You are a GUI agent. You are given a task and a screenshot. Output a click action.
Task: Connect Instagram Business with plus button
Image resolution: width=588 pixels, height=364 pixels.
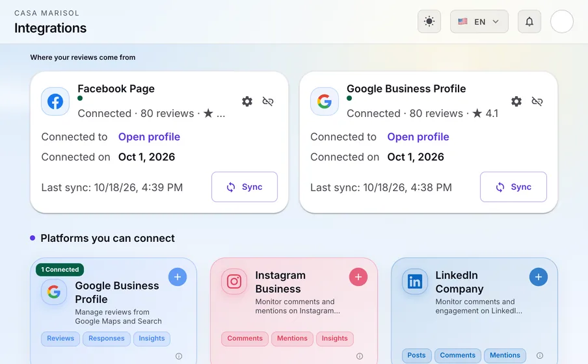pyautogui.click(x=358, y=277)
